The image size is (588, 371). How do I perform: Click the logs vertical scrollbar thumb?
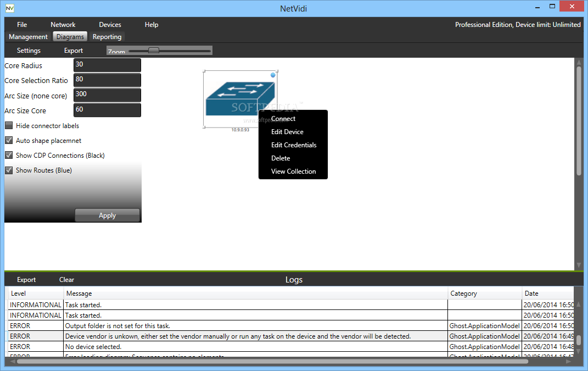click(579, 340)
